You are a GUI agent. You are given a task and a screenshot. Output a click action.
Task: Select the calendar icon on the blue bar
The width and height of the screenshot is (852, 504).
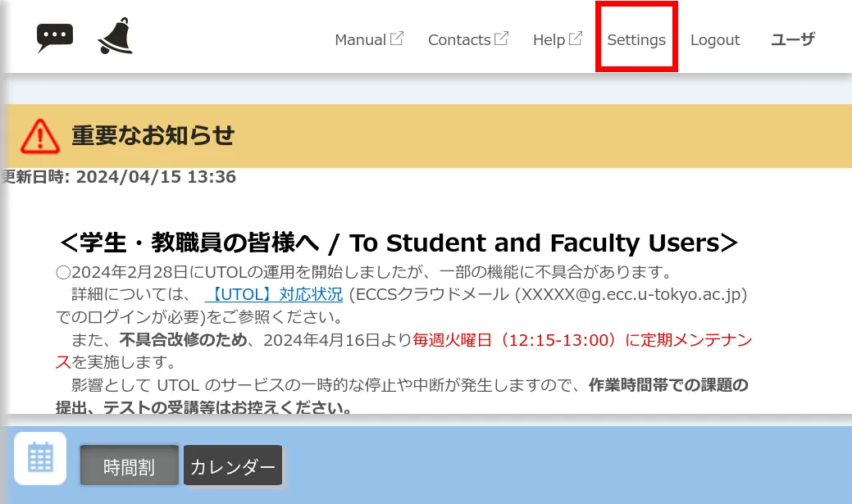point(39,458)
